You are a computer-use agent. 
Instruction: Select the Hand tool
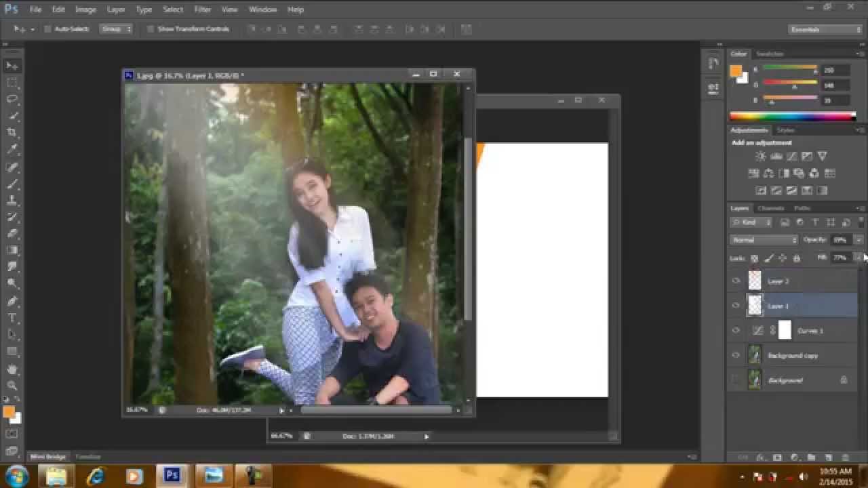click(12, 369)
